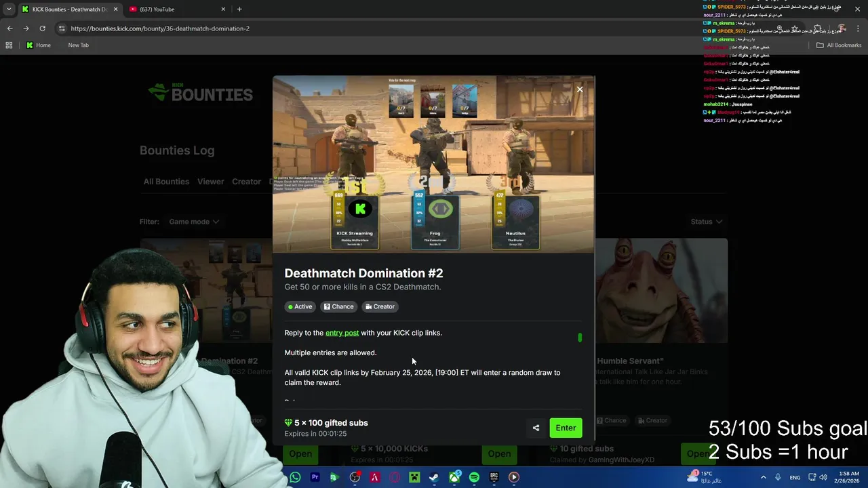This screenshot has height=488, width=868.
Task: Open Steam from the taskbar
Action: tap(434, 477)
